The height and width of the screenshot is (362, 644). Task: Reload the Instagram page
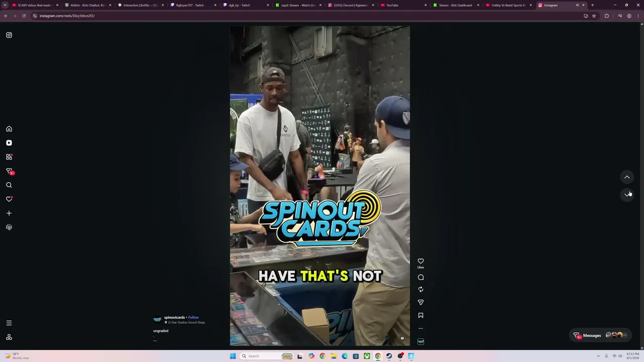coord(24,16)
